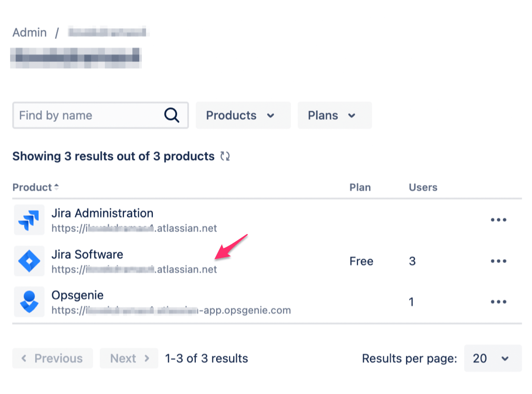
Task: Click the Jira Administration site URL
Action: point(134,229)
